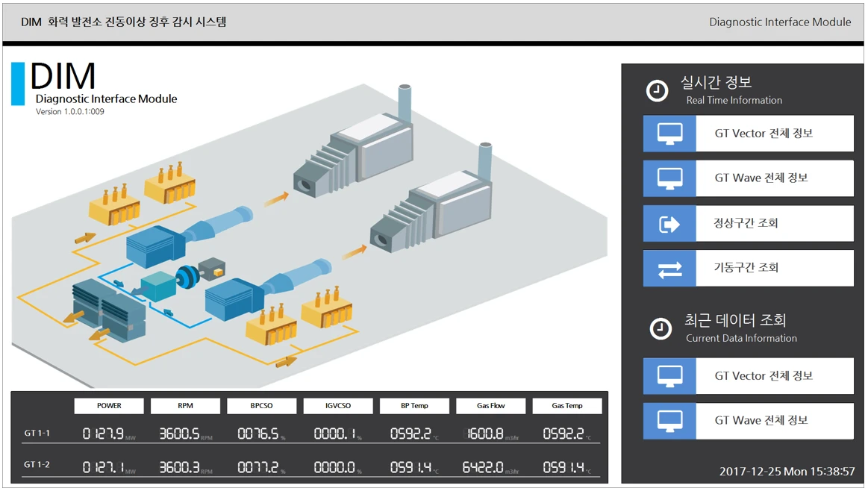Click the GT 1-1 POWER reading value

[103, 434]
